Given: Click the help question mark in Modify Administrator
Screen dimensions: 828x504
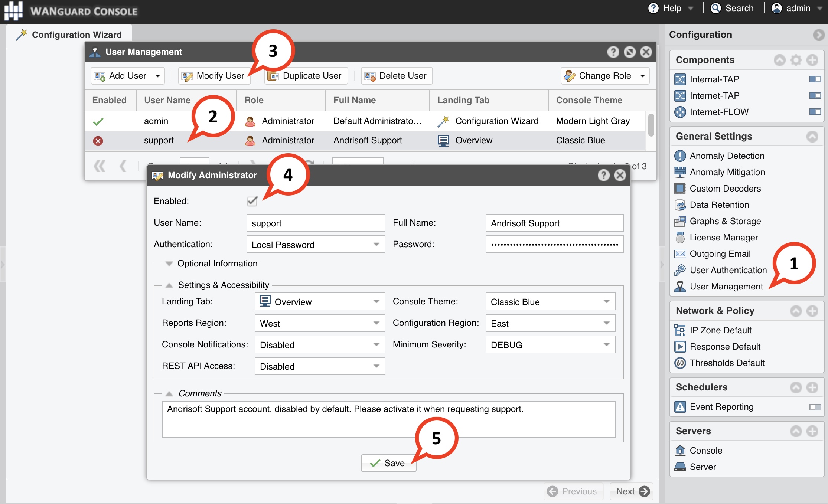Looking at the screenshot, I should [x=603, y=175].
